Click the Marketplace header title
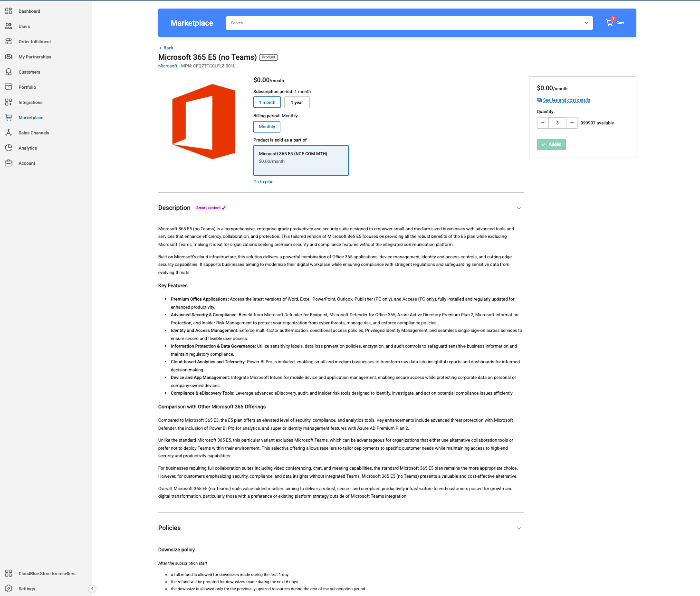700x596 pixels. coord(192,23)
